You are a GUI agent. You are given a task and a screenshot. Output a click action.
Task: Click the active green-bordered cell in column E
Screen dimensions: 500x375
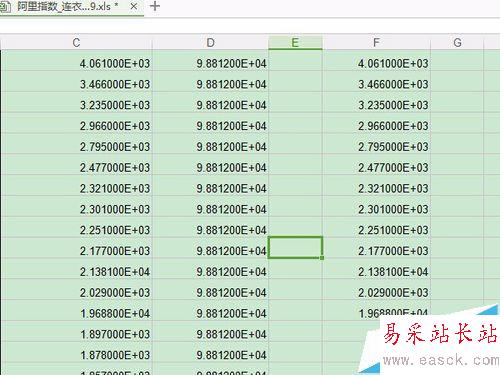point(295,247)
